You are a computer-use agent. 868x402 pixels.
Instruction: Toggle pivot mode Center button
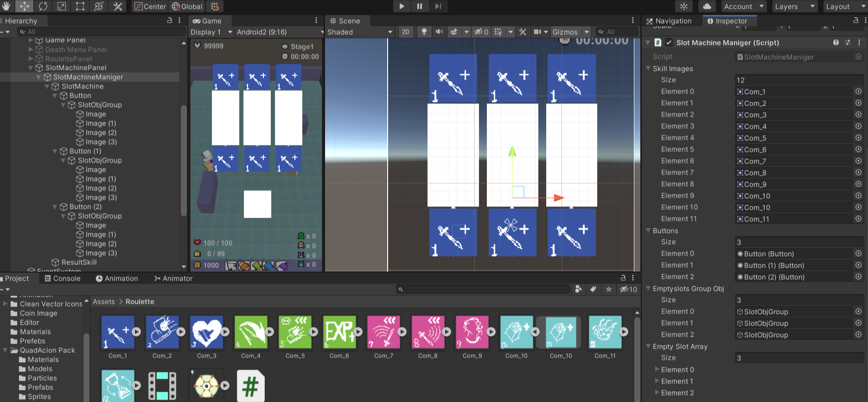[x=150, y=6]
